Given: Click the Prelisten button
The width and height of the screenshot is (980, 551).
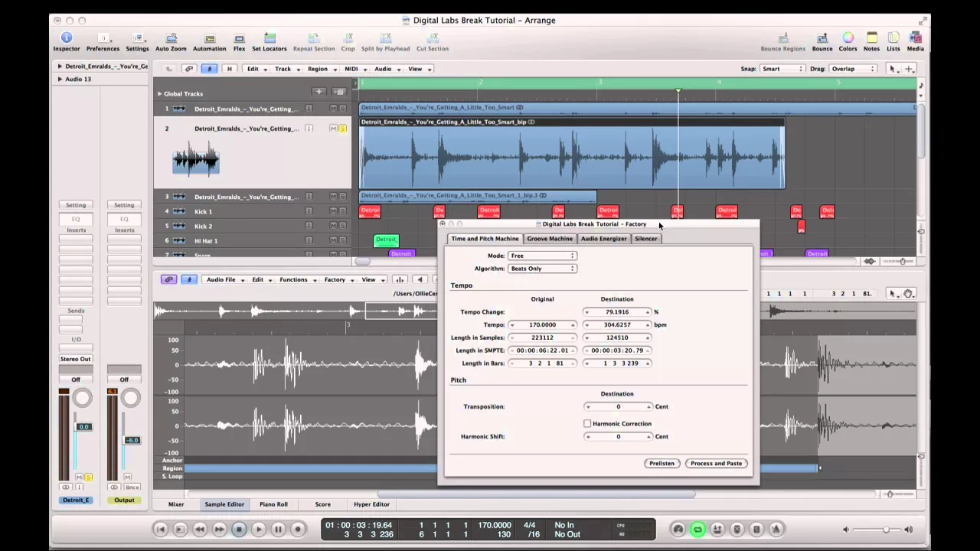Looking at the screenshot, I should (661, 463).
